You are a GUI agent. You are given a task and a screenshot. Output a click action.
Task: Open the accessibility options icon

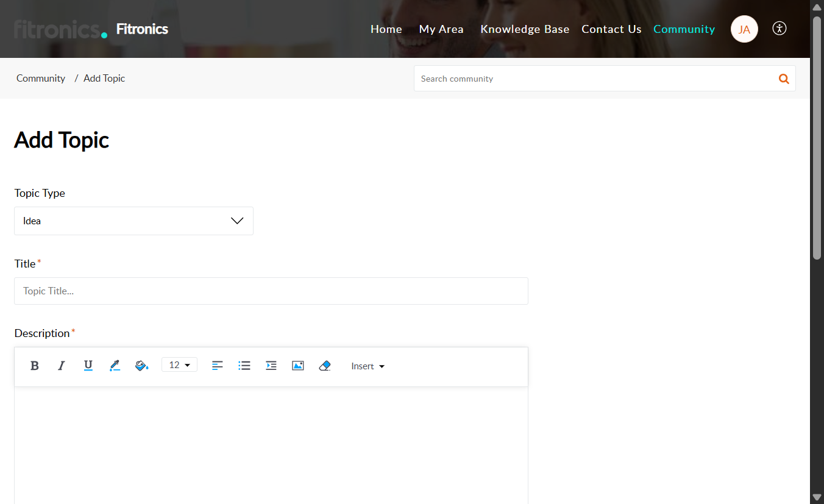[780, 28]
